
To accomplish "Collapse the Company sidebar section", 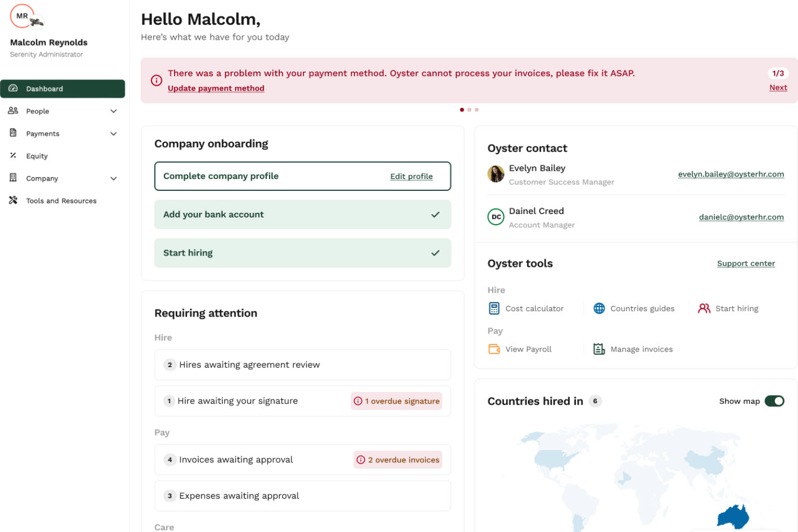I will 113,178.
